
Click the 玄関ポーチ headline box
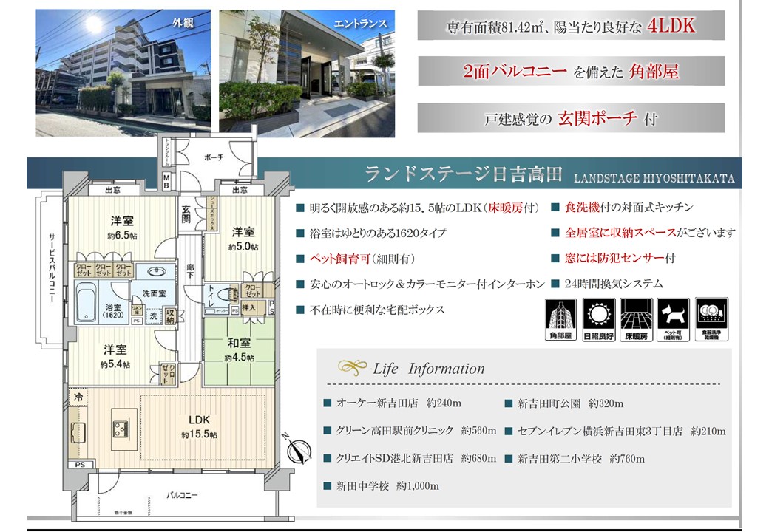570,118
